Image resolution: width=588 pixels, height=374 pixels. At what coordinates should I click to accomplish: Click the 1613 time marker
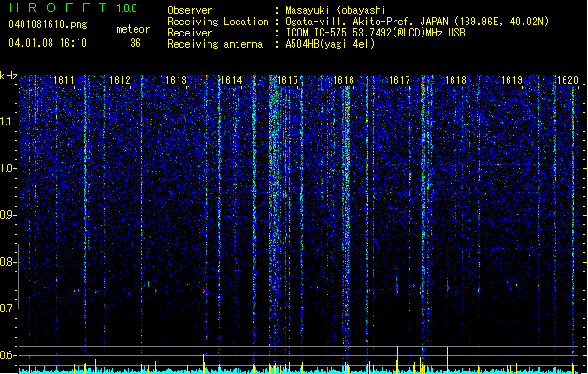point(176,80)
